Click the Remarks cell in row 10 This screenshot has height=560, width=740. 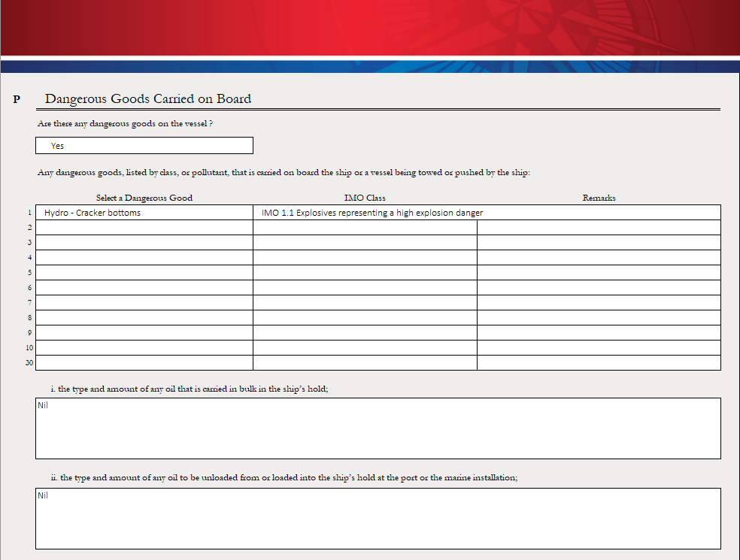click(599, 348)
